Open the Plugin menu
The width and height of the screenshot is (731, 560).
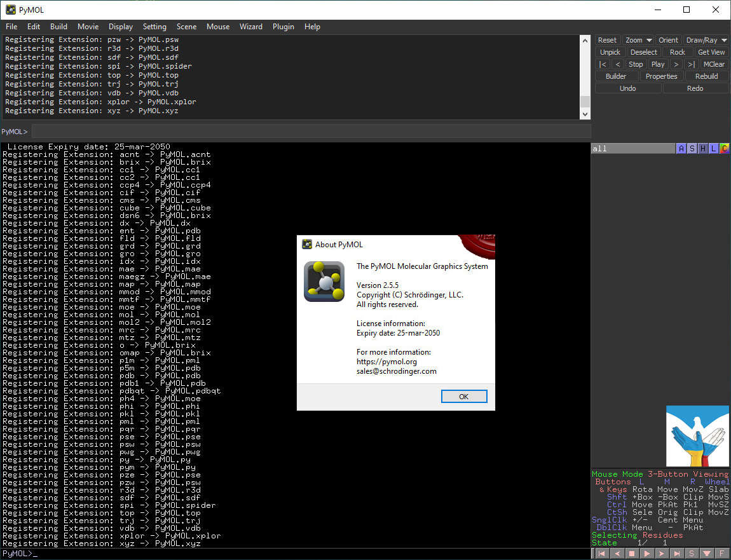click(284, 27)
